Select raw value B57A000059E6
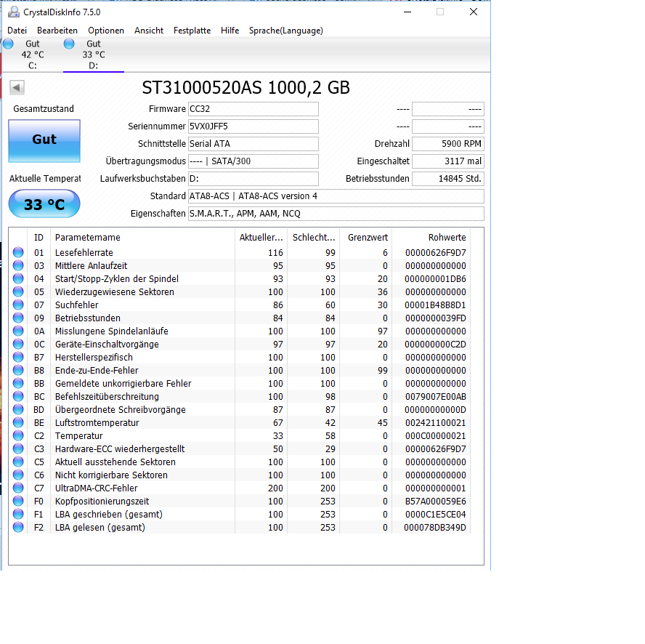Image resolution: width=645 pixels, height=644 pixels. 436,502
